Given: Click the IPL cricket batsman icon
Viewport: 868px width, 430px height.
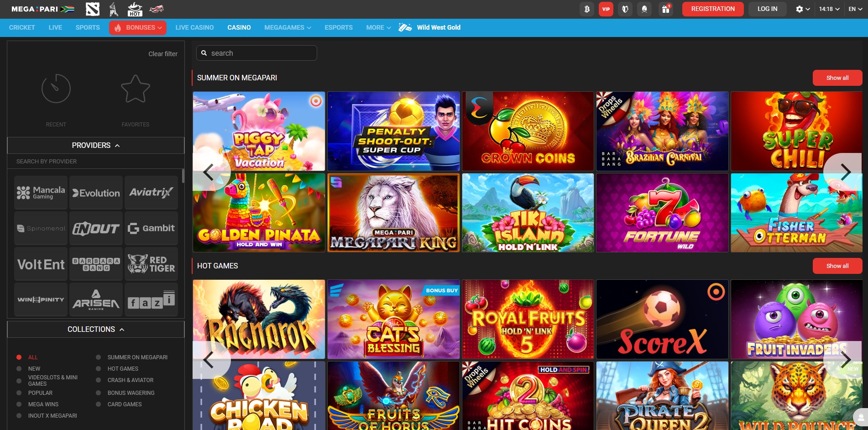Looking at the screenshot, I should coord(113,9).
